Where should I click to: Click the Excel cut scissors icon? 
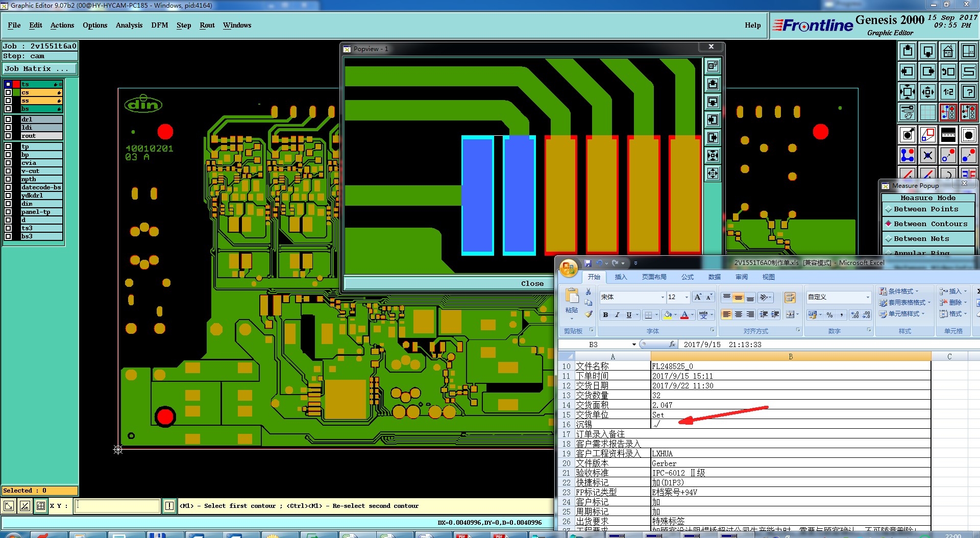tap(589, 291)
